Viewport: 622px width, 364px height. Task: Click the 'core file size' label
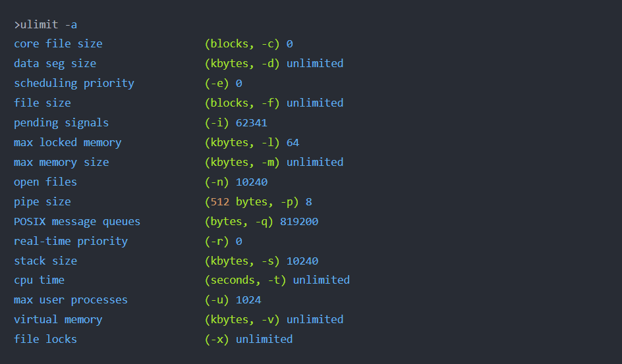click(x=58, y=43)
